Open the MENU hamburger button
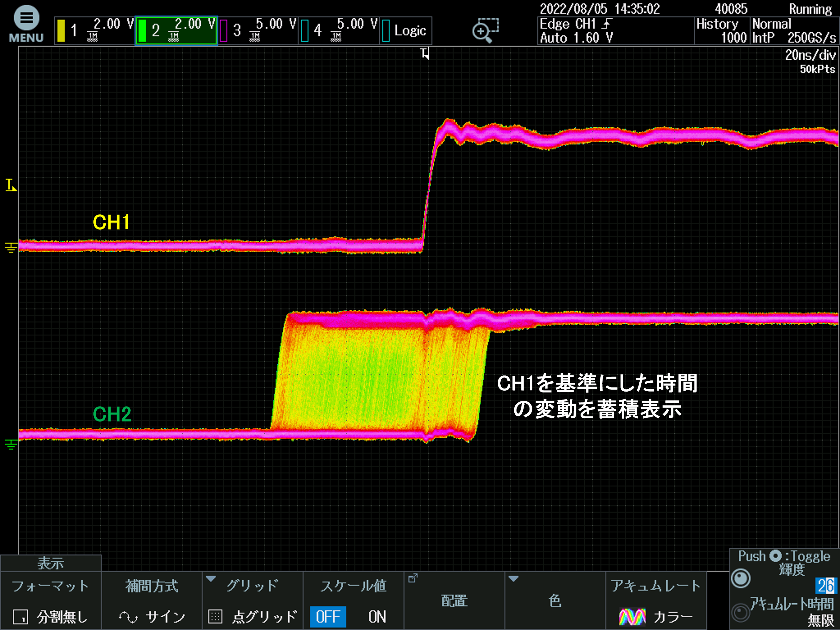Viewport: 840px width, 630px height. (x=26, y=24)
